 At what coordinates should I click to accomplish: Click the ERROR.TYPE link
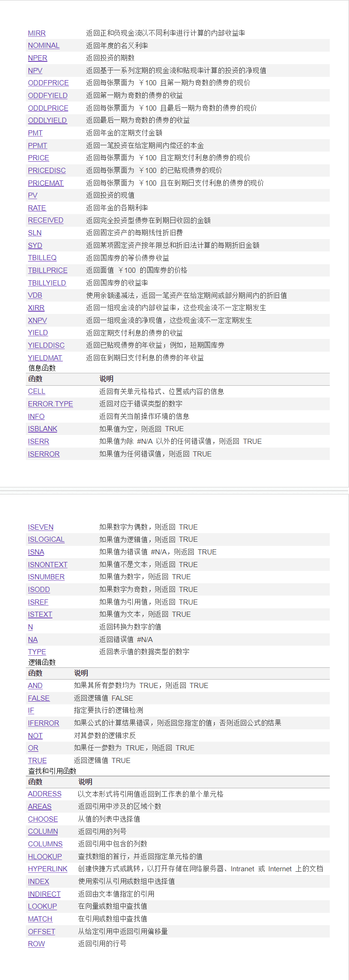point(51,404)
